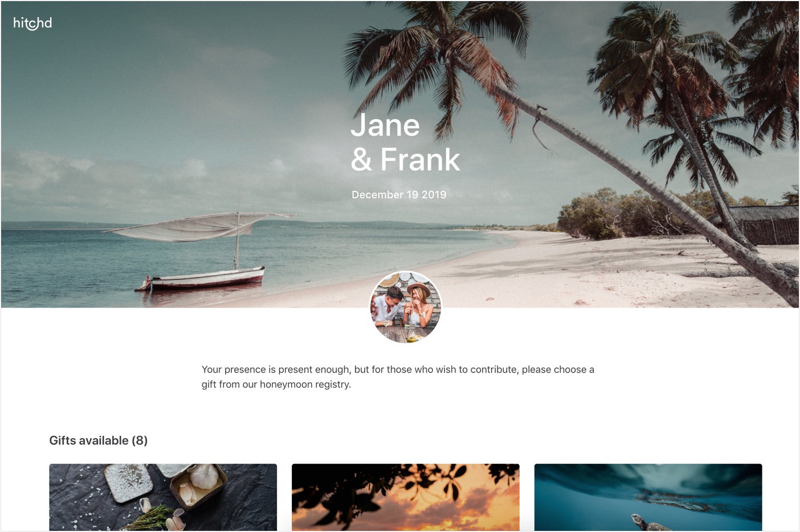Open the couple's circular profile photo
The height and width of the screenshot is (532, 800).
pyautogui.click(x=405, y=307)
